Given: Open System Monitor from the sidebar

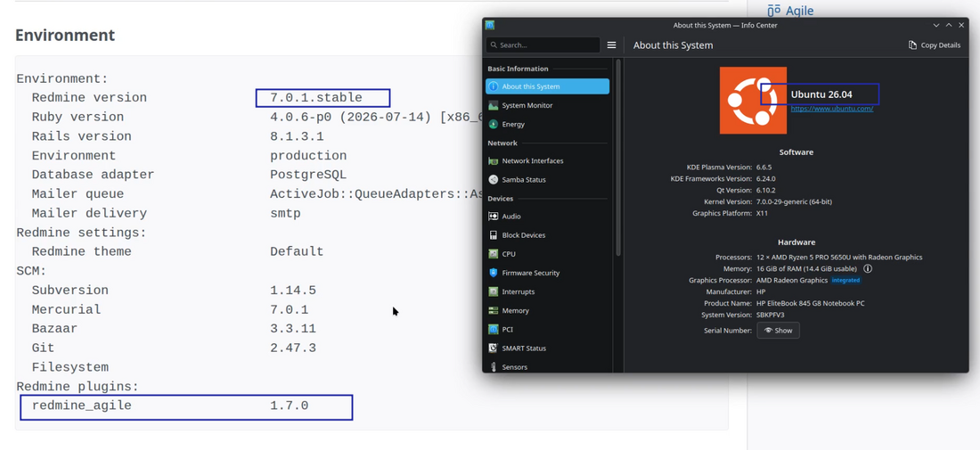Looking at the screenshot, I should click(548, 106).
